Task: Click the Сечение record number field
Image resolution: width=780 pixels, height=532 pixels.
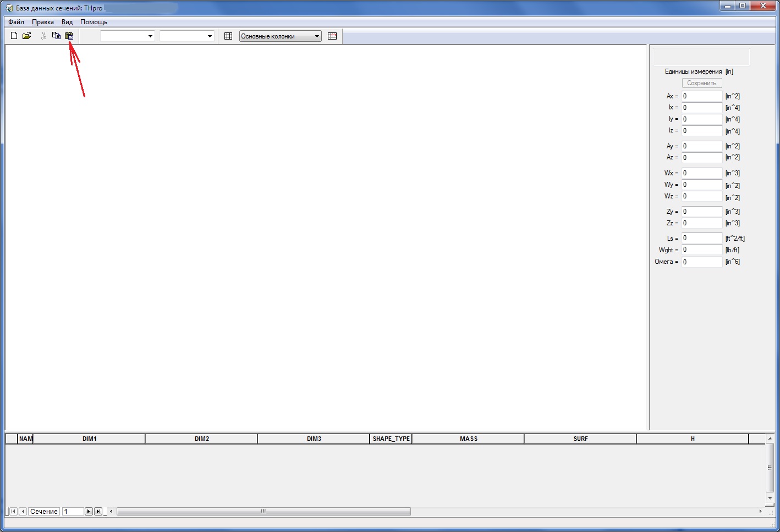Action: click(73, 511)
